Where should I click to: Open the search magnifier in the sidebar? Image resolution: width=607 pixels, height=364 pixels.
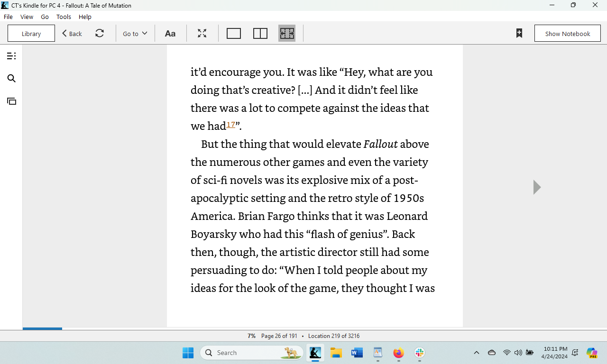11,79
